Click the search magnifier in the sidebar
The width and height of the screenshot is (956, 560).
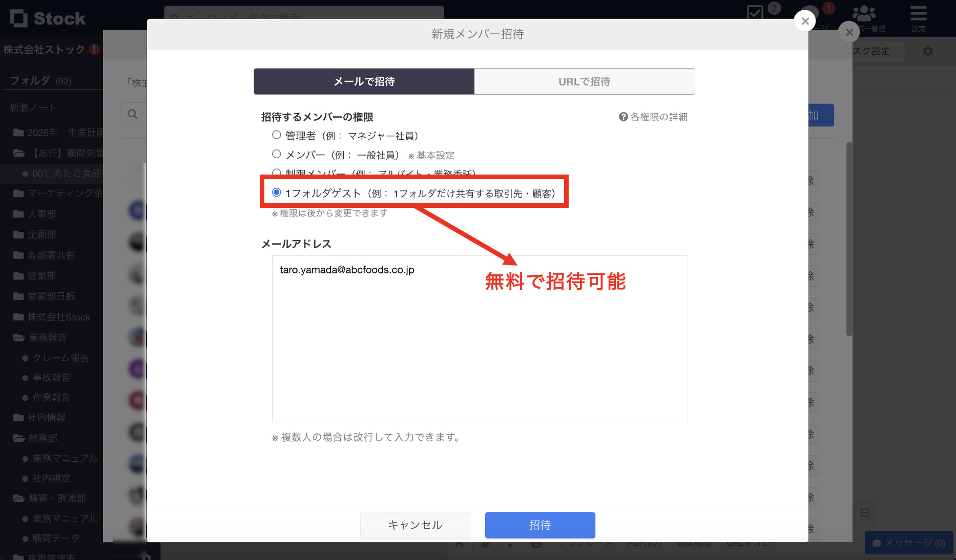(133, 114)
